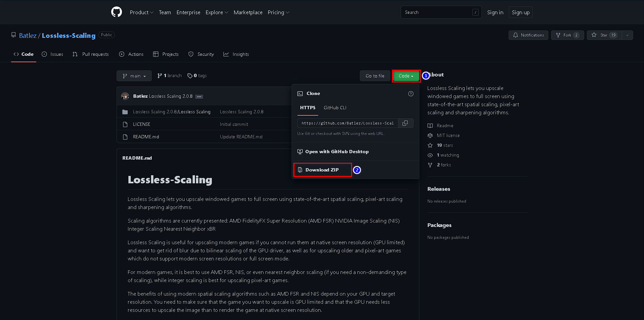Screen dimensions: 644x320
Task: Open the Lossless-Scaling repository link
Action: click(x=69, y=36)
